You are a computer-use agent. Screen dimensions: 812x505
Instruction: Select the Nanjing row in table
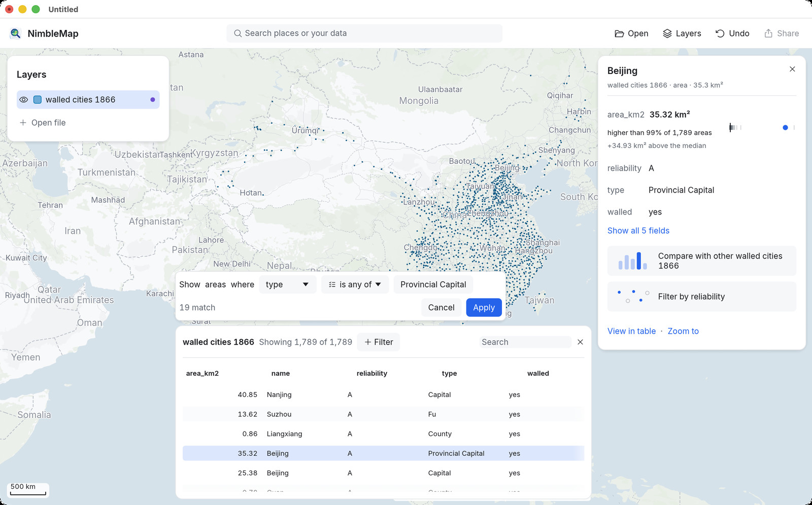coord(384,394)
